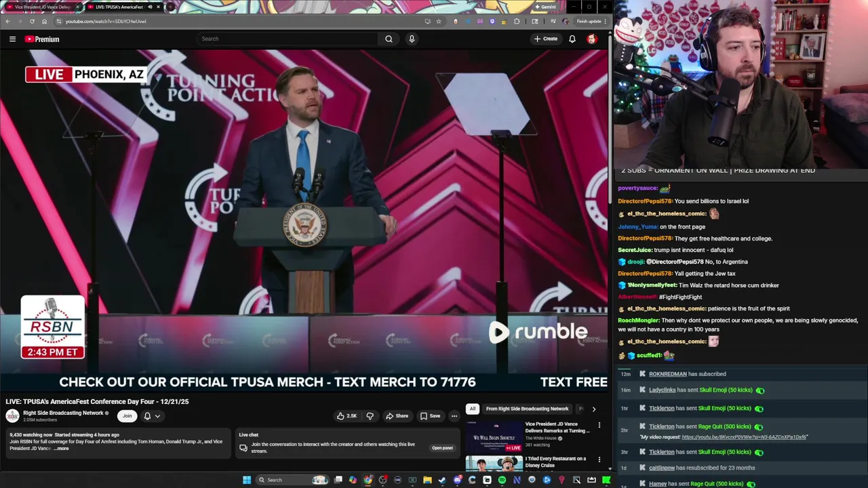Image resolution: width=868 pixels, height=488 pixels.
Task: Open caitlinpnw in the activity feed
Action: pyautogui.click(x=662, y=468)
